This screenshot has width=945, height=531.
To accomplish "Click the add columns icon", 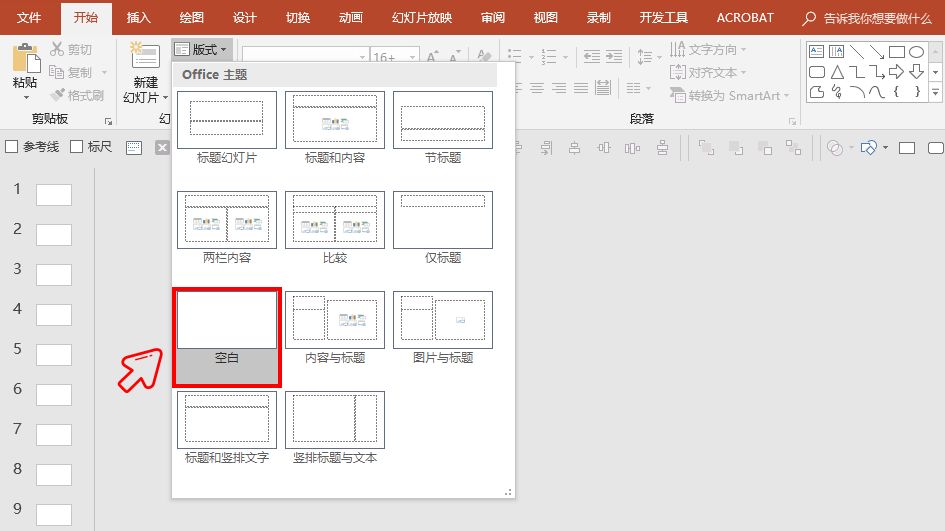I will [x=633, y=88].
